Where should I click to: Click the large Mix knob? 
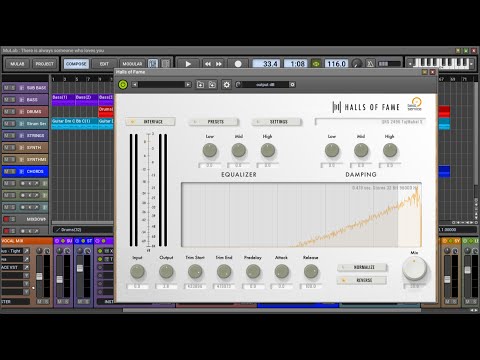point(414,269)
